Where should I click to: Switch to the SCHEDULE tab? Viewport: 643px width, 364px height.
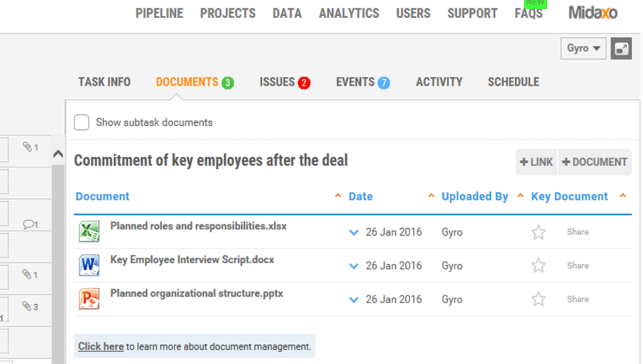(514, 82)
